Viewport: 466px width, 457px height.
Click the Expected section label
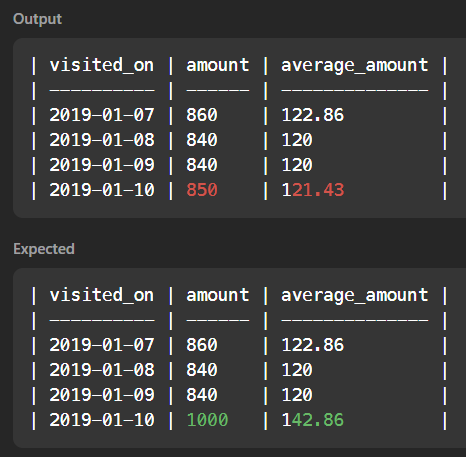tap(44, 249)
